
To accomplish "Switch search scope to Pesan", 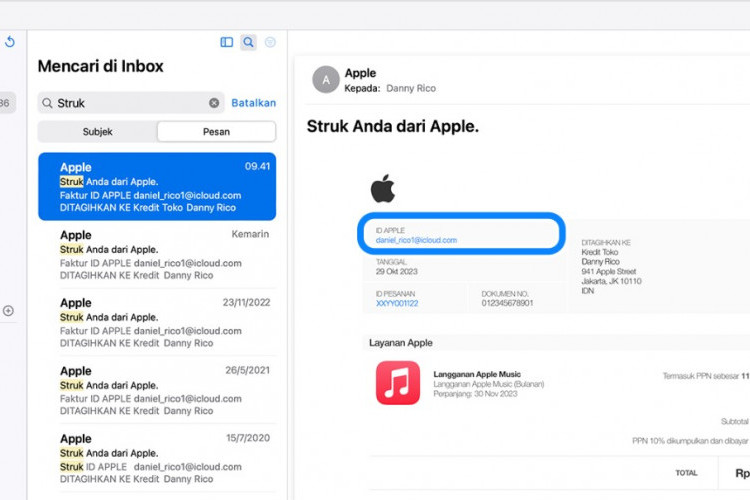I will click(x=216, y=132).
